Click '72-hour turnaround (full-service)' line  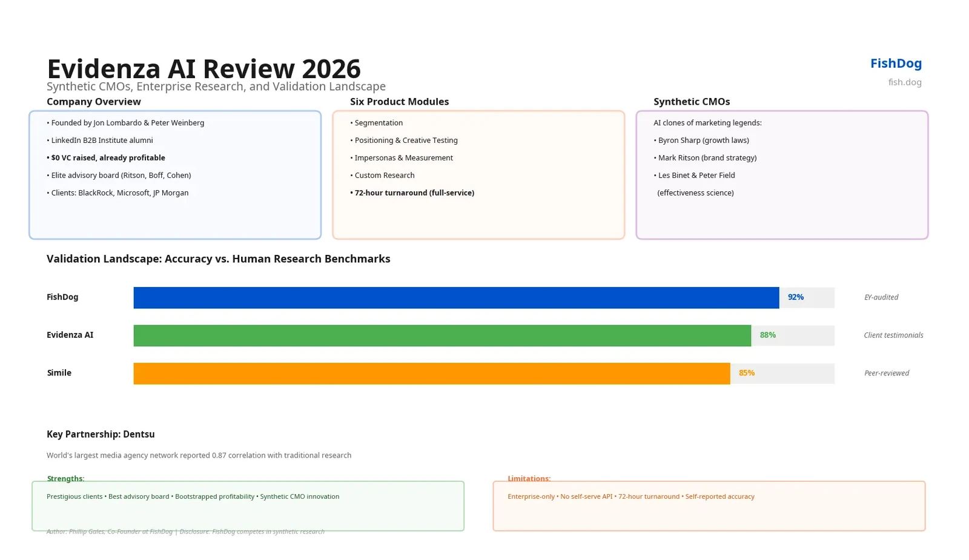pos(412,193)
